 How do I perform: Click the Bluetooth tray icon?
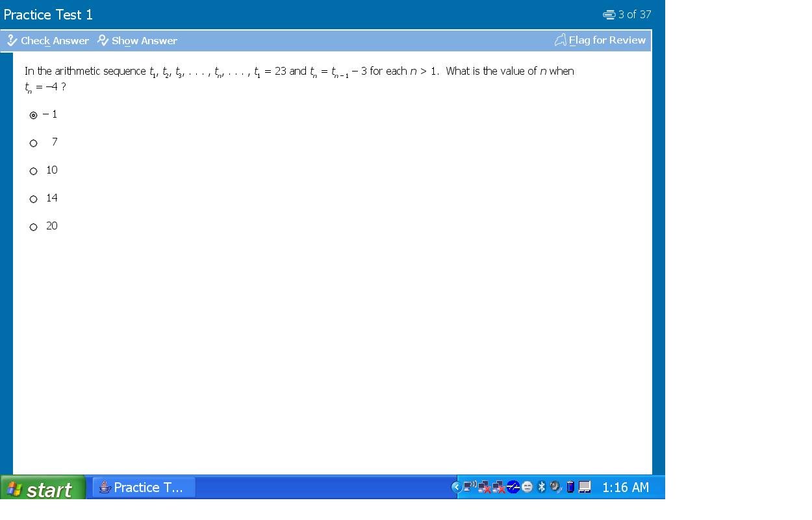click(x=541, y=487)
